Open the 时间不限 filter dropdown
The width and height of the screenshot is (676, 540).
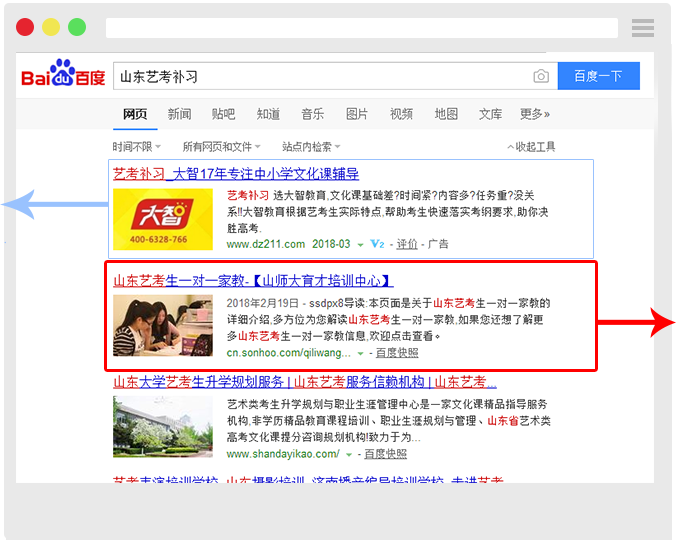[136, 147]
